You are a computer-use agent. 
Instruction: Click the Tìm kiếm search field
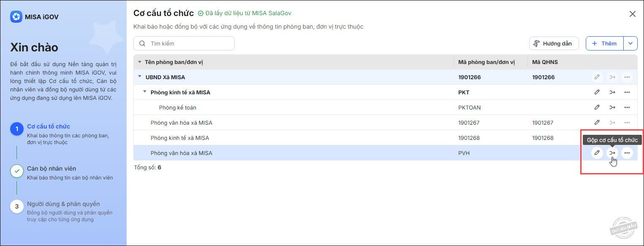188,43
